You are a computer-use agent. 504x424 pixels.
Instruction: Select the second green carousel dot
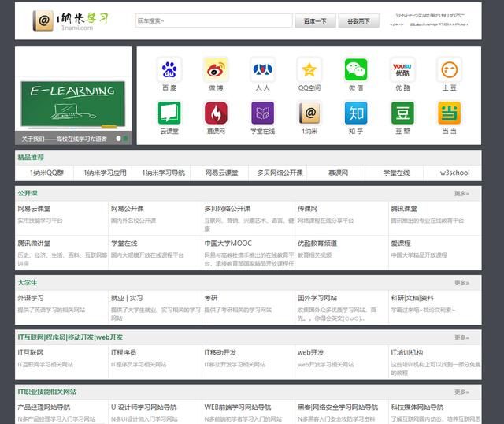(125, 139)
